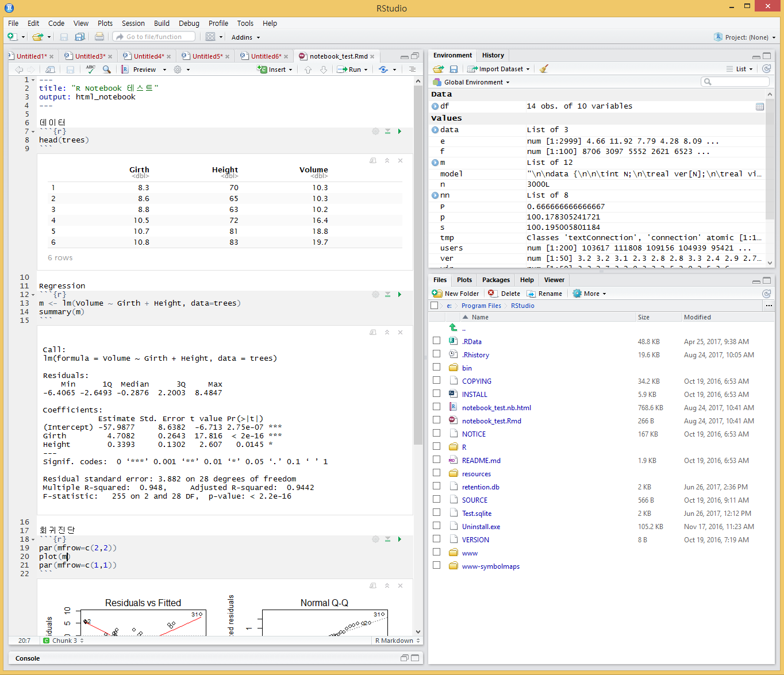Open chunk options gear for plot chunk
The width and height of the screenshot is (784, 675).
click(x=375, y=539)
